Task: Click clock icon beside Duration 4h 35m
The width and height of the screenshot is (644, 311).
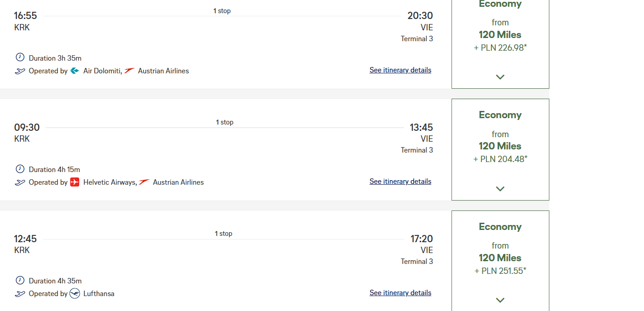Action: (20, 280)
